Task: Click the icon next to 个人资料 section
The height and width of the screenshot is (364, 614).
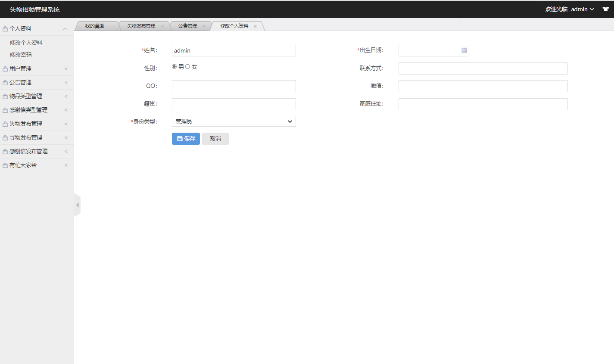Action: [5, 28]
